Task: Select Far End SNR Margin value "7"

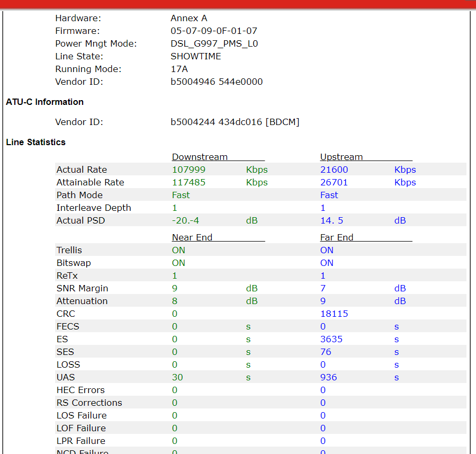Action: [x=323, y=289]
